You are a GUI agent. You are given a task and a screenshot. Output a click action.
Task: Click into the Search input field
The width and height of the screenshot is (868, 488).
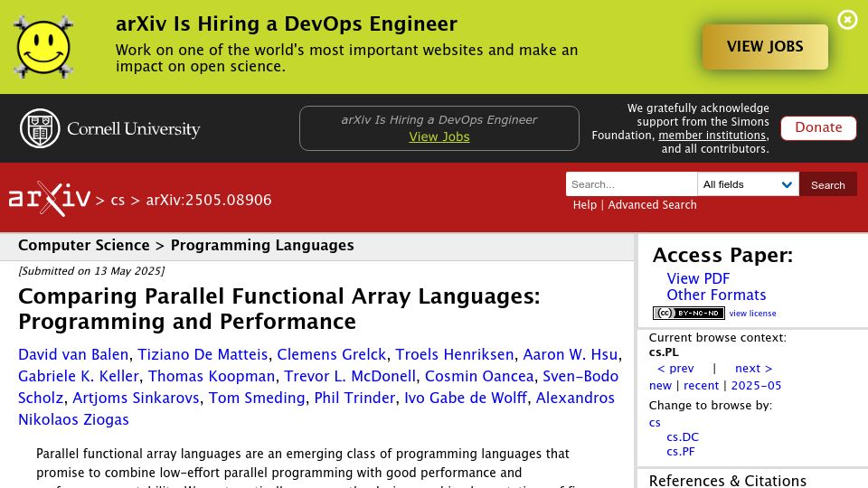point(631,184)
